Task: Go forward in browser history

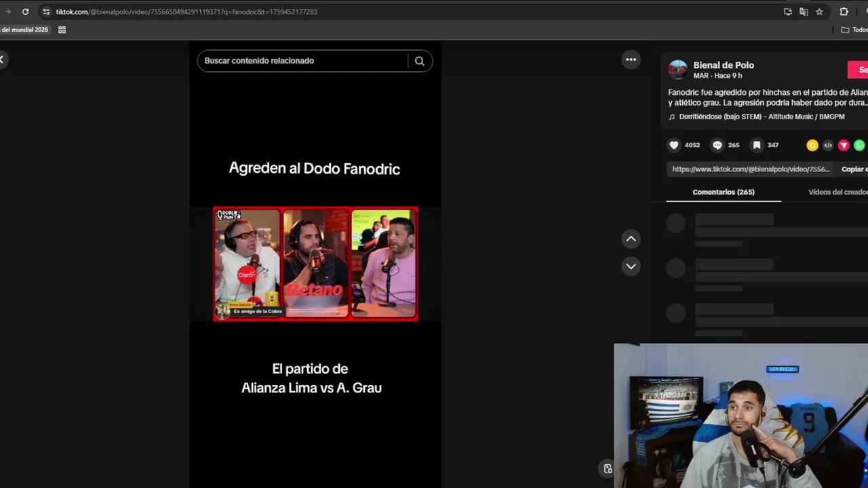Action: point(7,12)
